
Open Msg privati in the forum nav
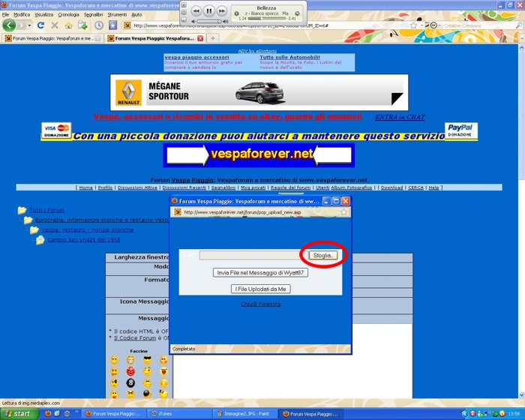(253, 187)
